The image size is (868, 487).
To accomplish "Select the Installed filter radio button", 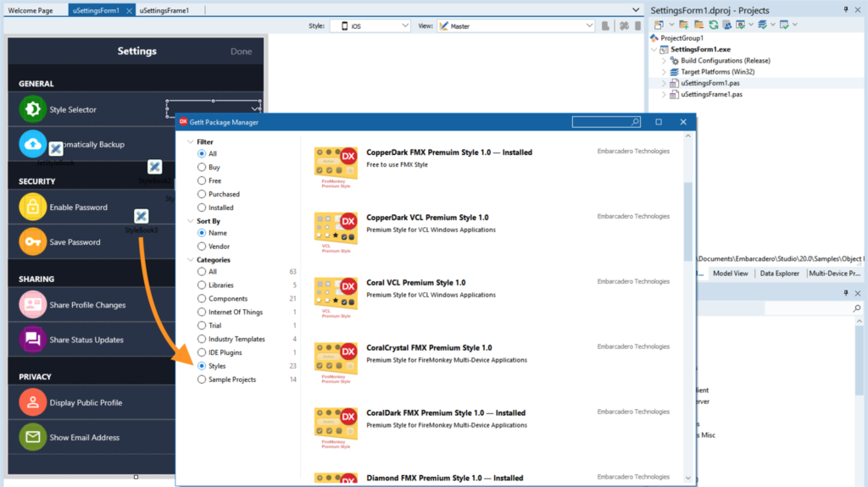I will coord(202,208).
